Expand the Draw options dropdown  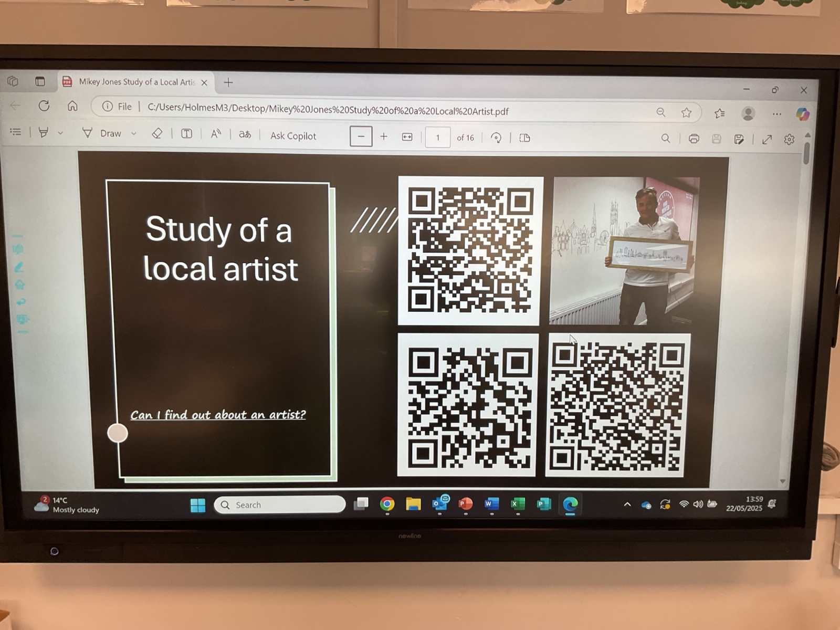[133, 134]
